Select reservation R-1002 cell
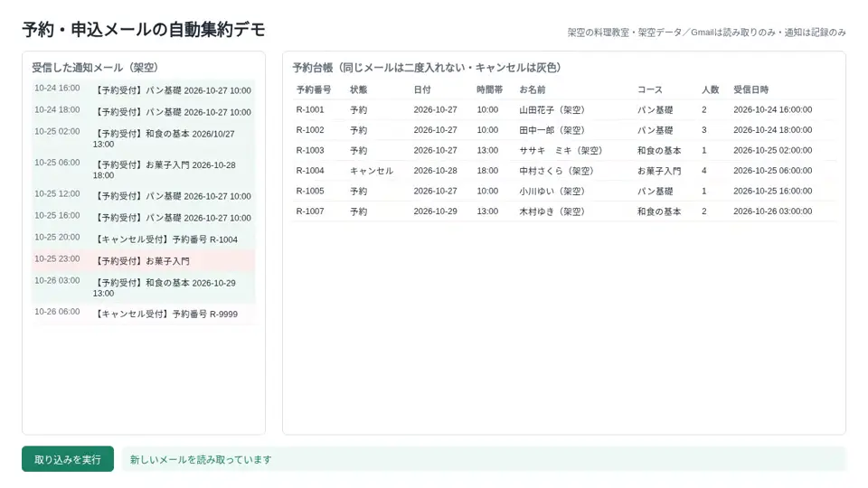The width and height of the screenshot is (868, 488). 310,130
